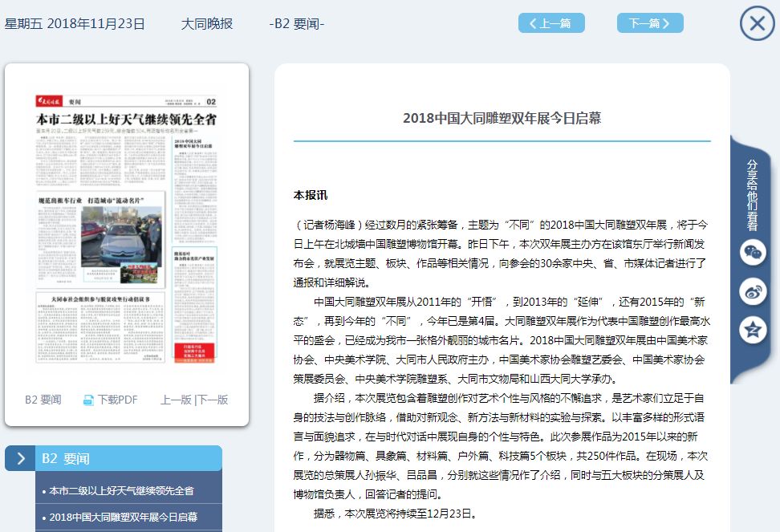
Task: Click the newspaper page thumbnail headline
Action: click(126, 120)
